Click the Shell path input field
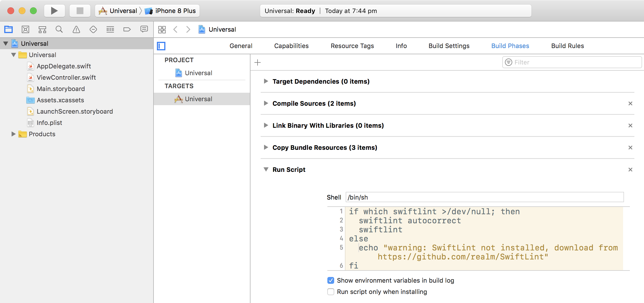644x303 pixels. [x=484, y=197]
